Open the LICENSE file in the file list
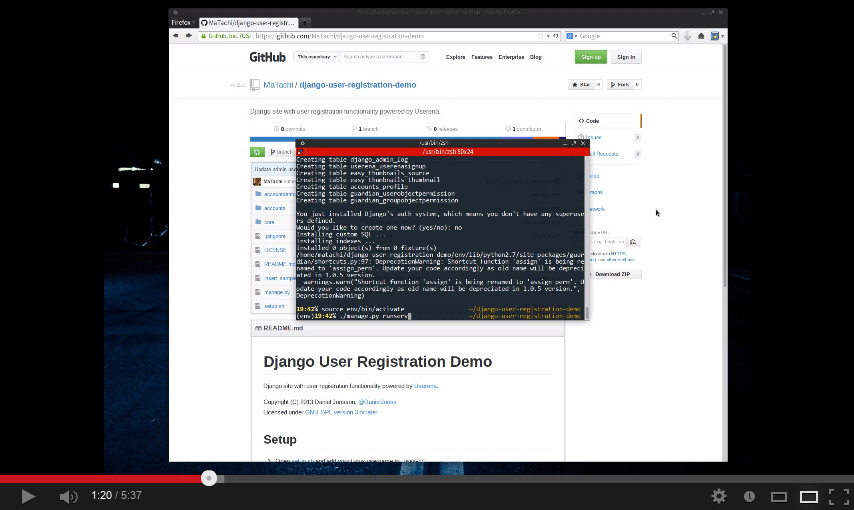 click(274, 250)
